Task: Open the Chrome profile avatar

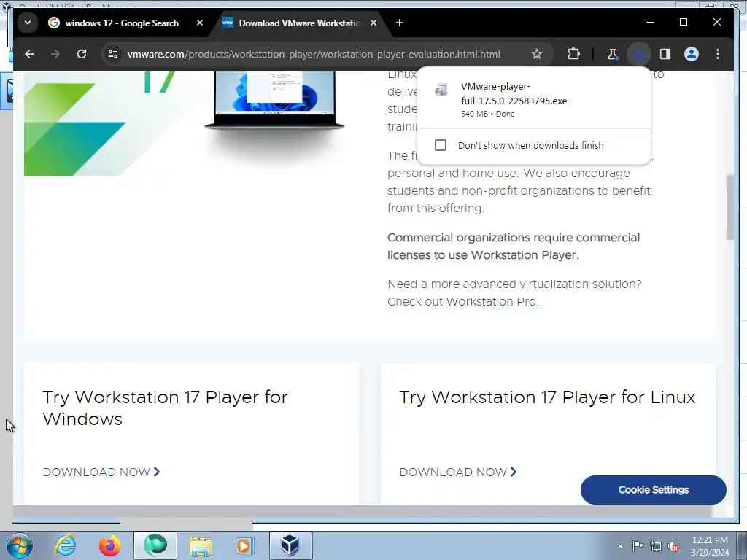Action: tap(692, 54)
